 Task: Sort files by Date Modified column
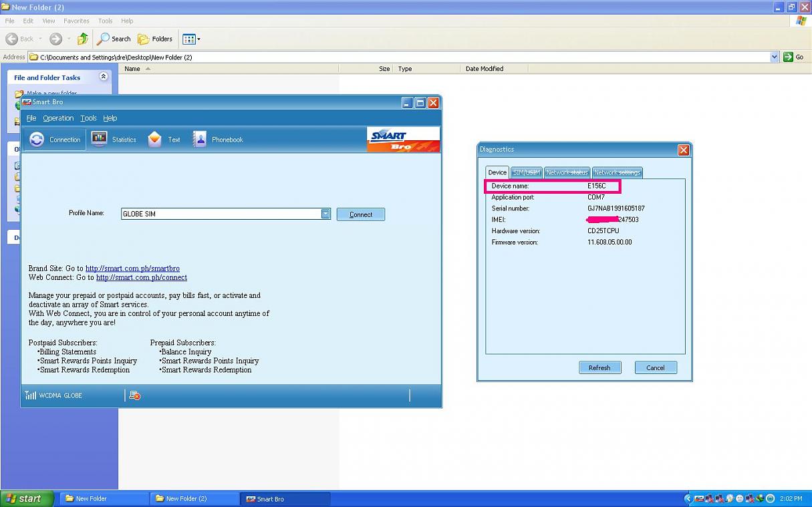[x=485, y=69]
